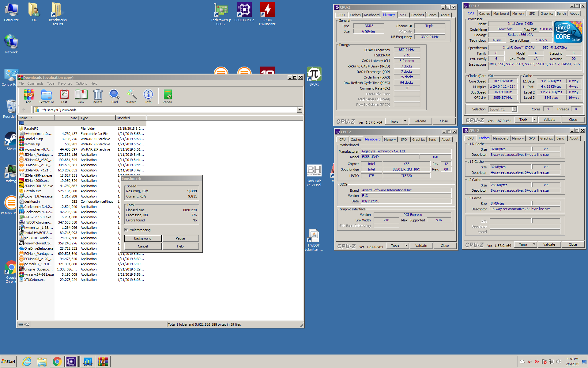588x368 pixels.
Task: Open the CPUID HWMonitor desktop shortcut
Action: coord(267,14)
